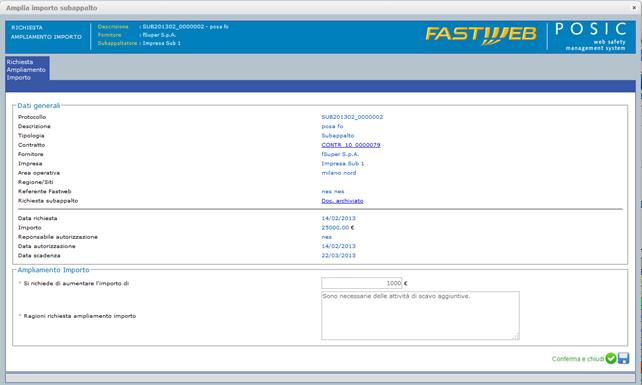
Task: Click the header 'RICHIESTA AMPLIAMENTO IMPORTO' title
Action: point(46,32)
